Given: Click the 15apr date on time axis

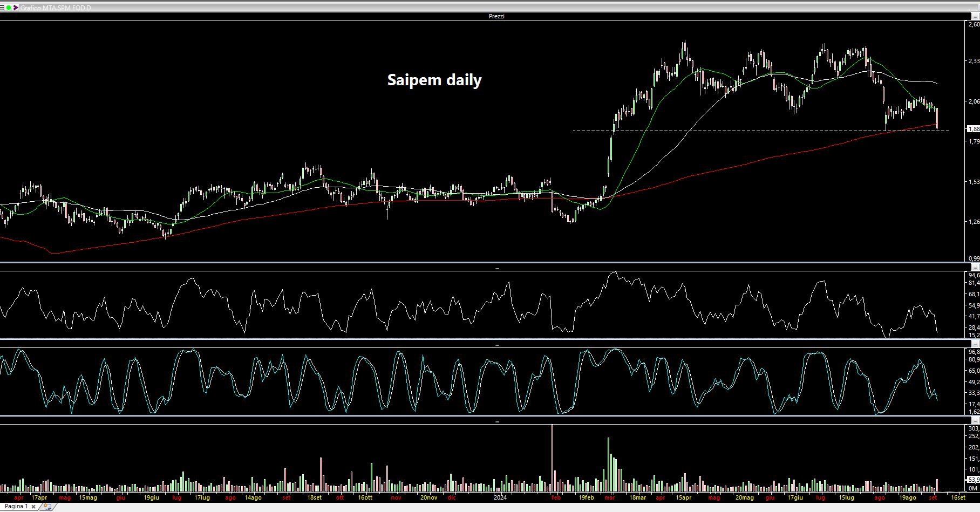Looking at the screenshot, I should [683, 497].
